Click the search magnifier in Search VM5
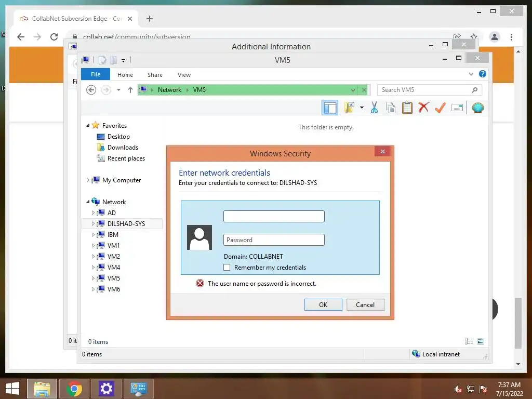 point(475,90)
